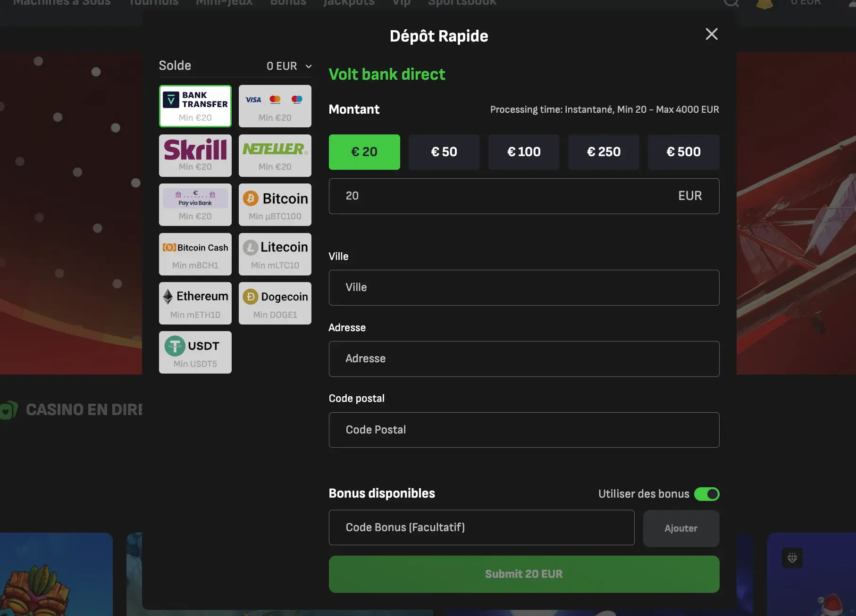
Task: Select USDT Tether deposit method
Action: pyautogui.click(x=195, y=352)
